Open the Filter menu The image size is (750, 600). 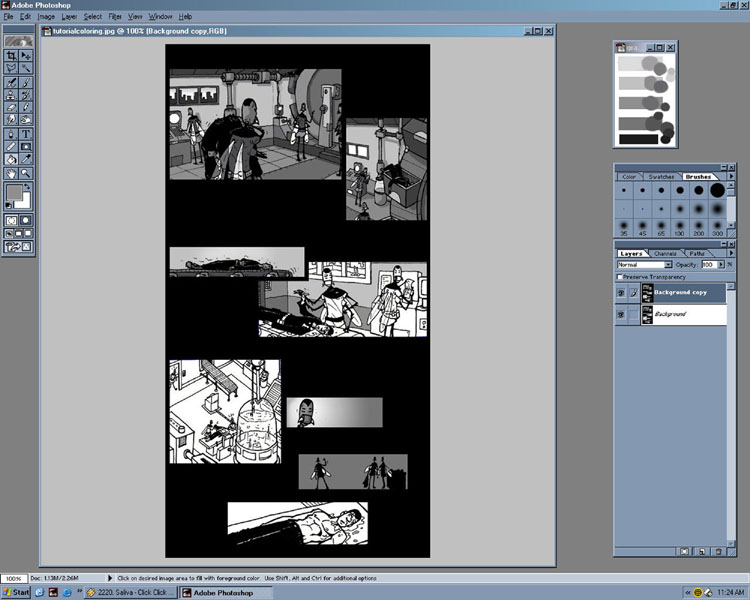(x=115, y=16)
